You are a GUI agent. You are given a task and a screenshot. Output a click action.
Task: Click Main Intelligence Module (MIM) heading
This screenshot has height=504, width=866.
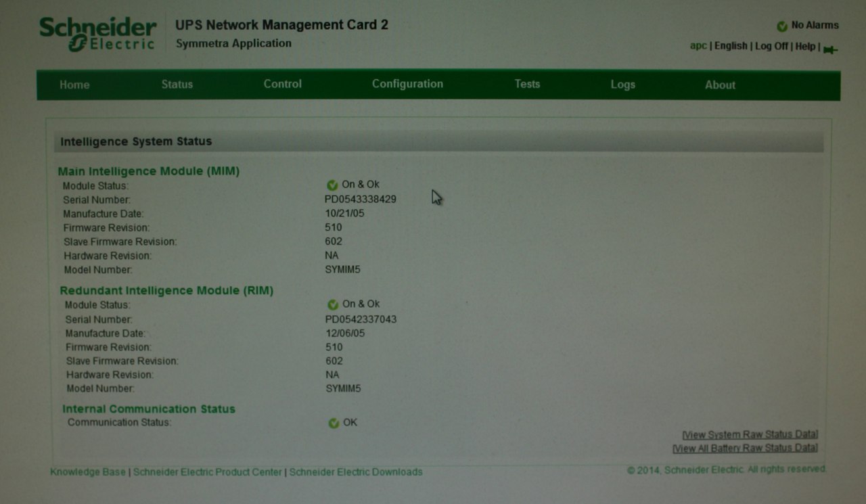149,171
